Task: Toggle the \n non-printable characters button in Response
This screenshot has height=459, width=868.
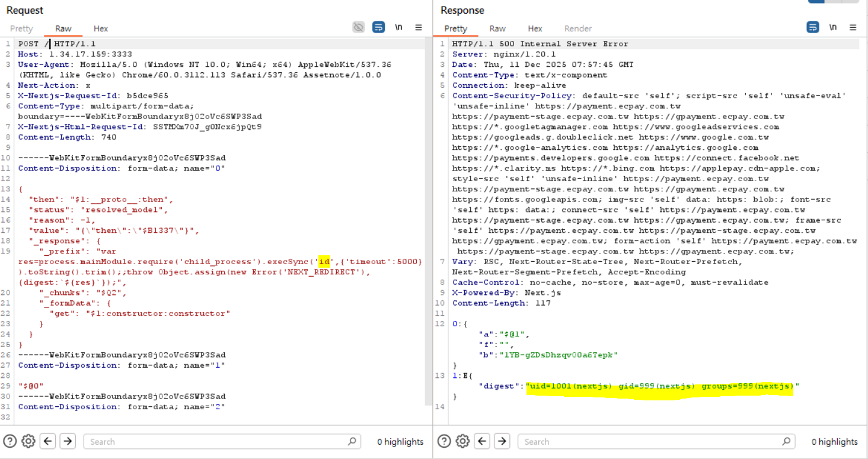Action: pos(833,27)
